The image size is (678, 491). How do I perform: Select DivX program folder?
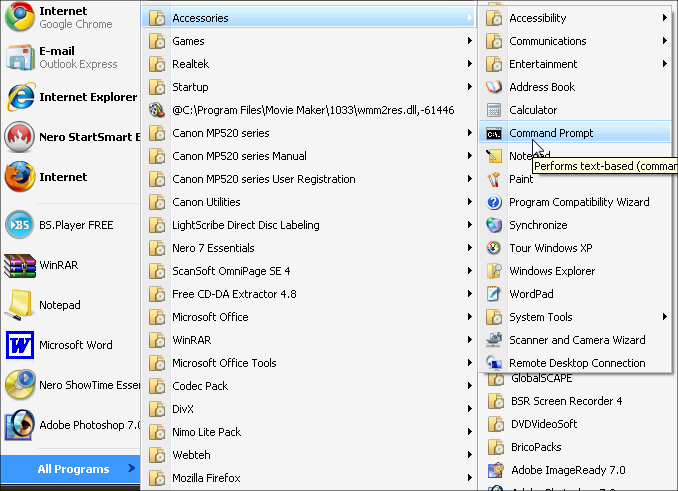coord(309,409)
